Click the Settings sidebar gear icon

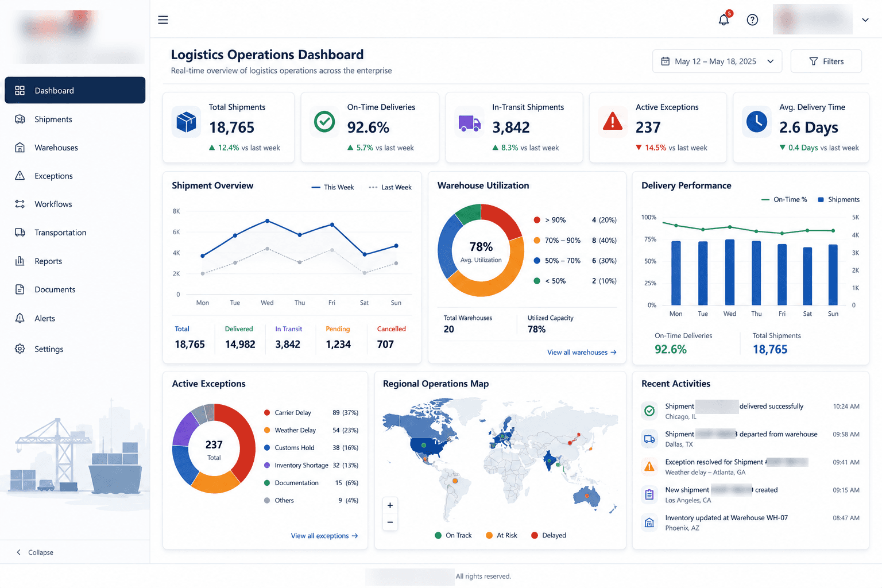pyautogui.click(x=20, y=349)
